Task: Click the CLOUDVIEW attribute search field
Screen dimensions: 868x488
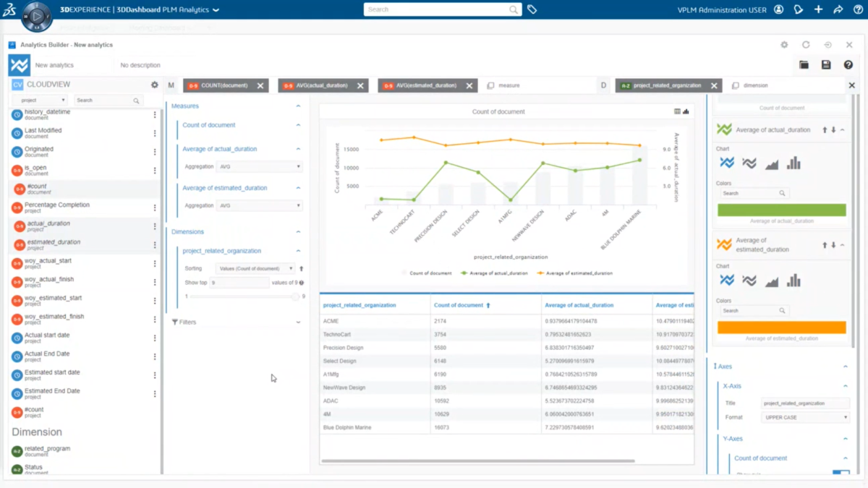Action: (x=109, y=100)
